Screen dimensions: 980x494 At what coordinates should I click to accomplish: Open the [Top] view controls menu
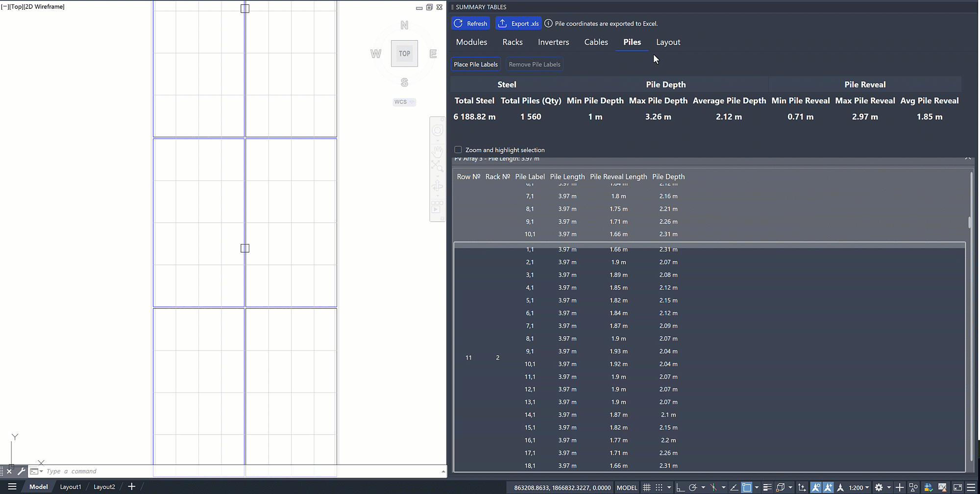16,7
